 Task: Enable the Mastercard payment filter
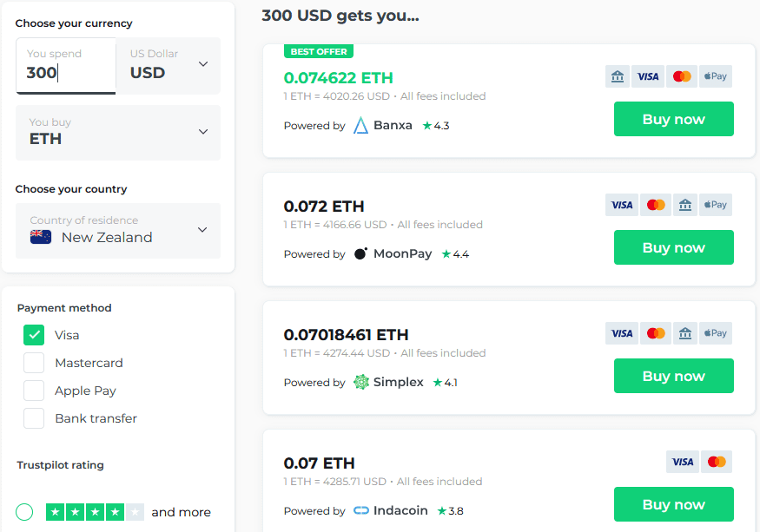pos(34,362)
